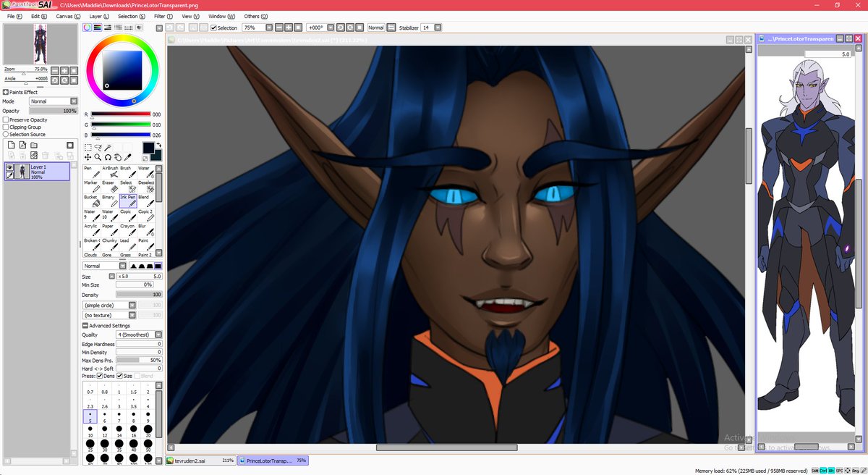Open the Layer menu
Viewport: 868px width, 475px height.
tap(98, 16)
